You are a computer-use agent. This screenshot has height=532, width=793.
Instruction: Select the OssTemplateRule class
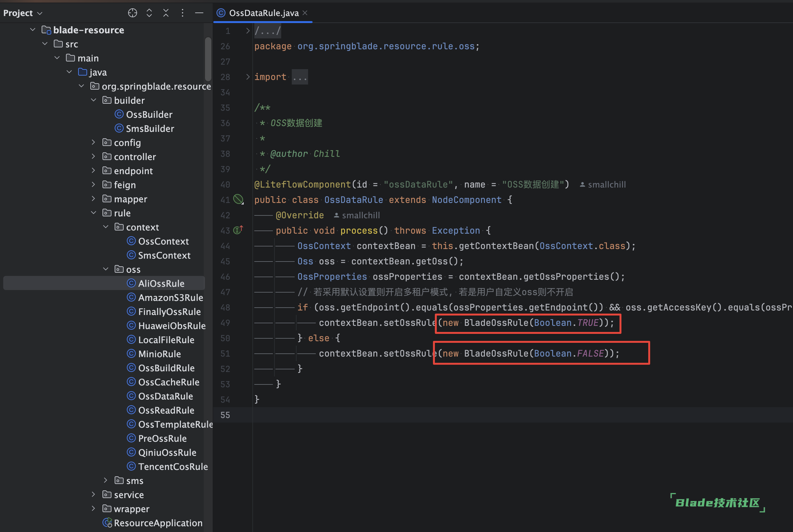(175, 424)
